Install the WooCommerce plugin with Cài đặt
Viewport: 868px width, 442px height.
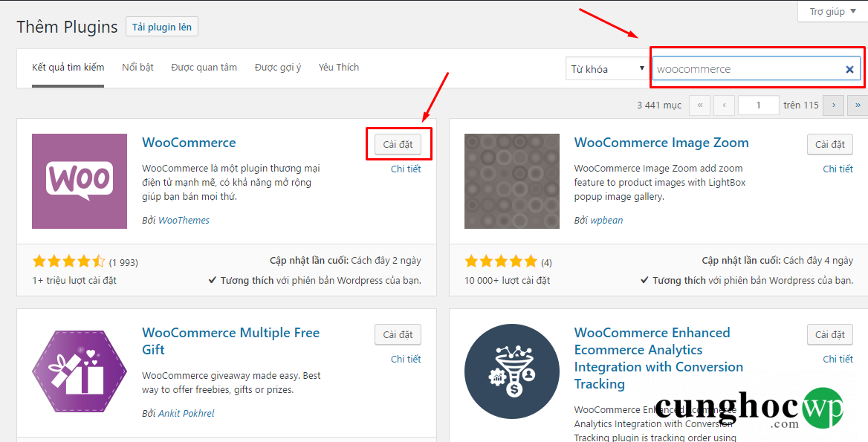pos(398,144)
